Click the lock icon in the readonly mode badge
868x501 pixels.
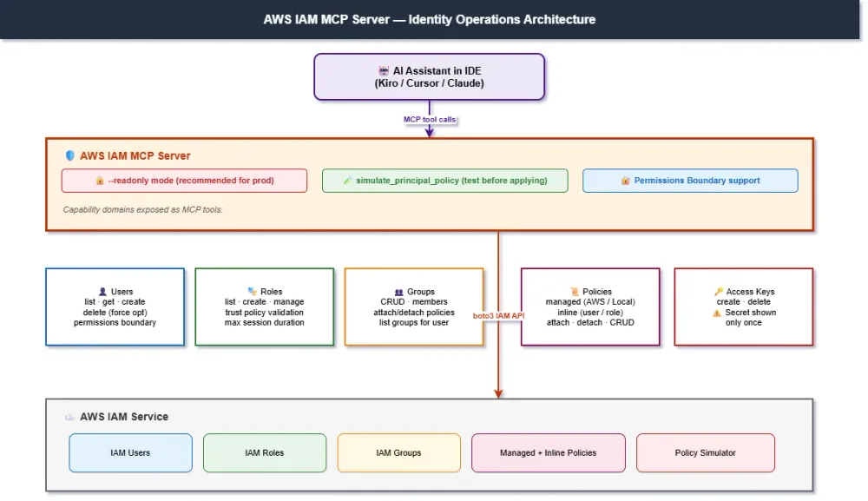click(x=100, y=181)
